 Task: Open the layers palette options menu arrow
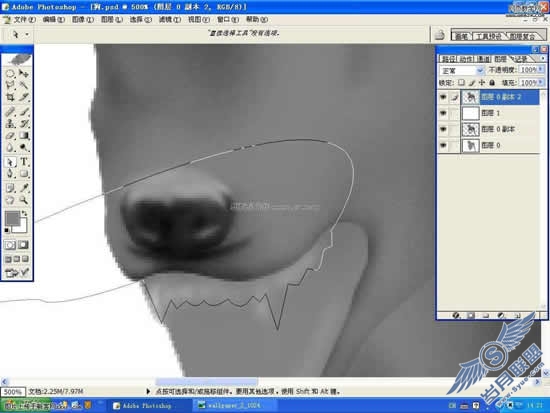coord(543,58)
